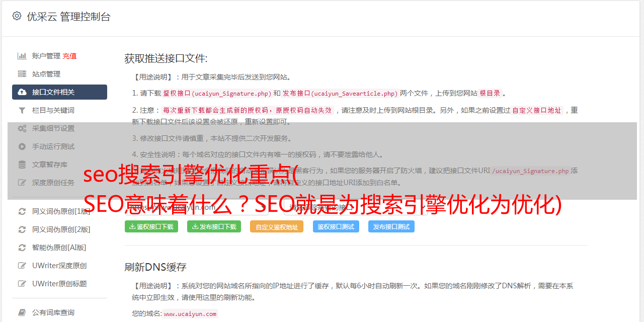
Task: Click the 站点管理 server icon
Action: point(22,74)
